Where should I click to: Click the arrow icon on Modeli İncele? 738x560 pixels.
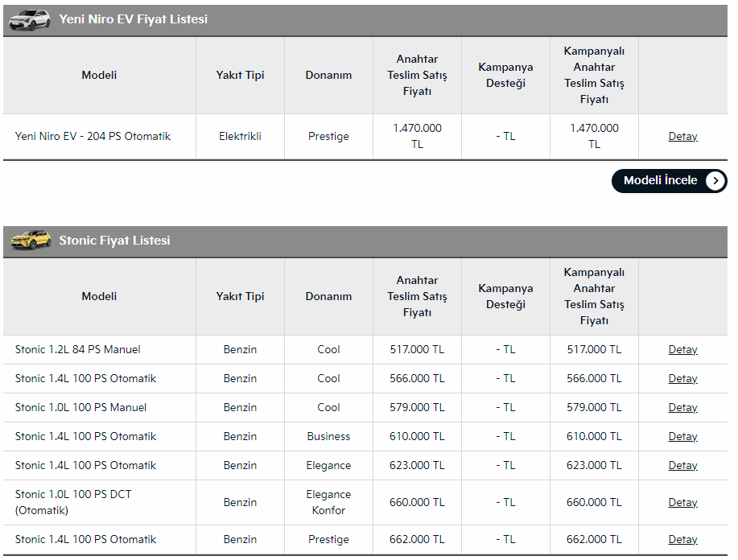[715, 181]
